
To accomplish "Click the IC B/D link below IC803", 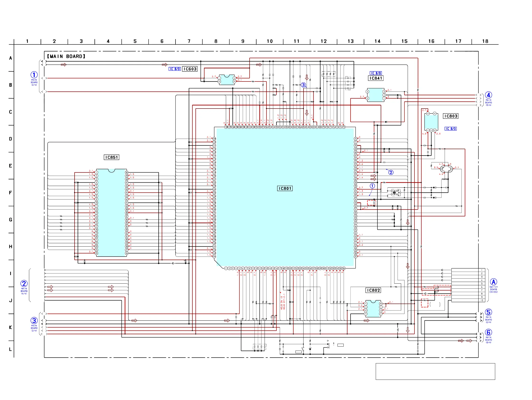I will (451, 129).
